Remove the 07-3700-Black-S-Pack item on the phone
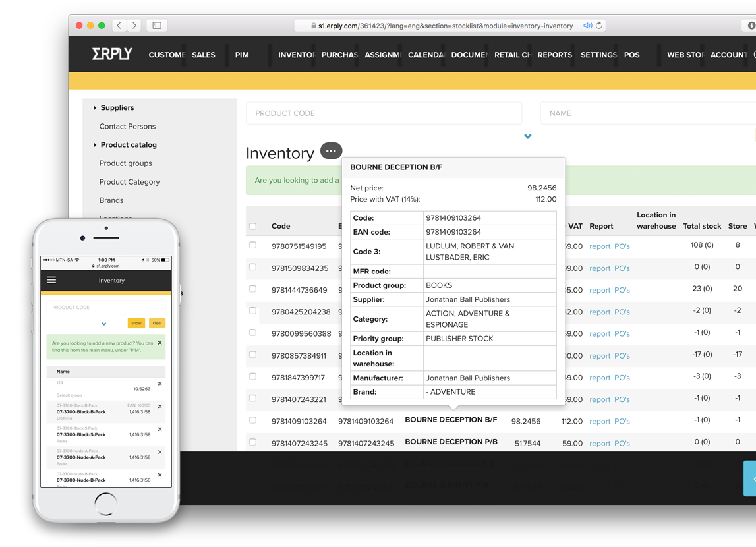 click(160, 429)
